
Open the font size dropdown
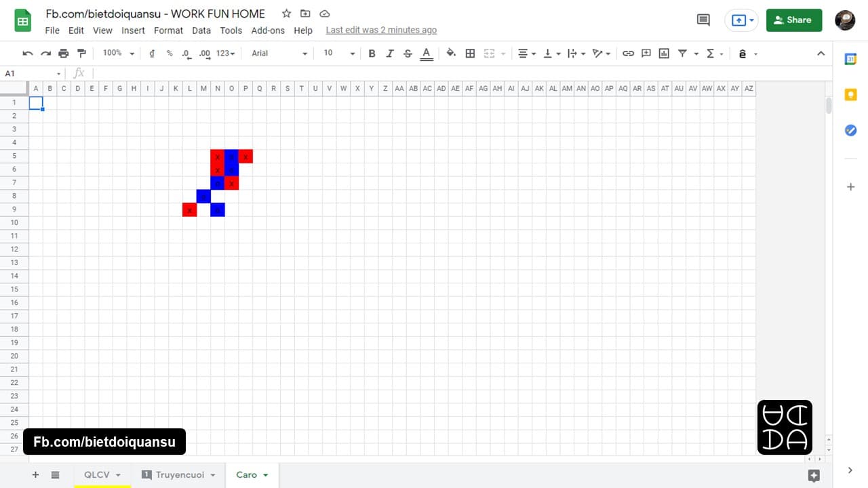coord(338,54)
